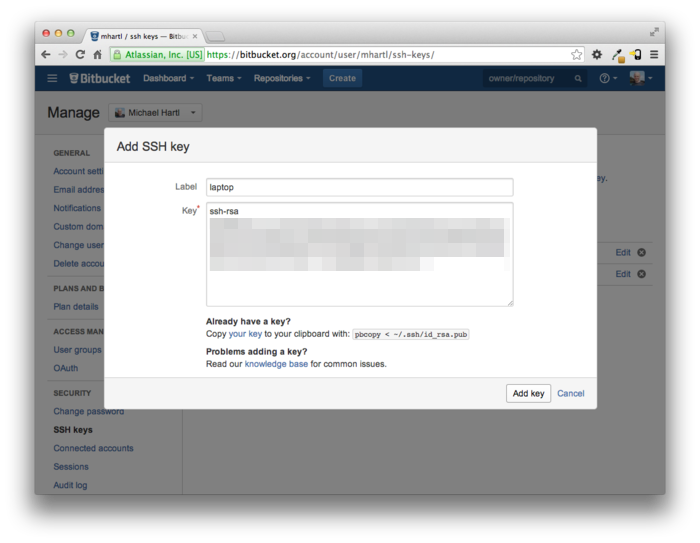Open User groups in sidebar
Image resolution: width=700 pixels, height=543 pixels.
pyautogui.click(x=77, y=350)
